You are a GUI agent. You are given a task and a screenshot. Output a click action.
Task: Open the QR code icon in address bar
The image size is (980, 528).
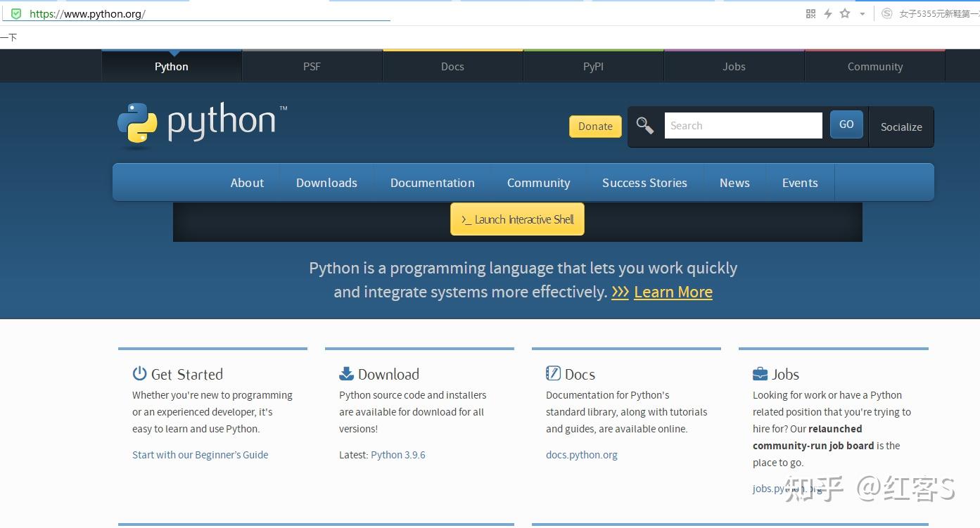810,13
